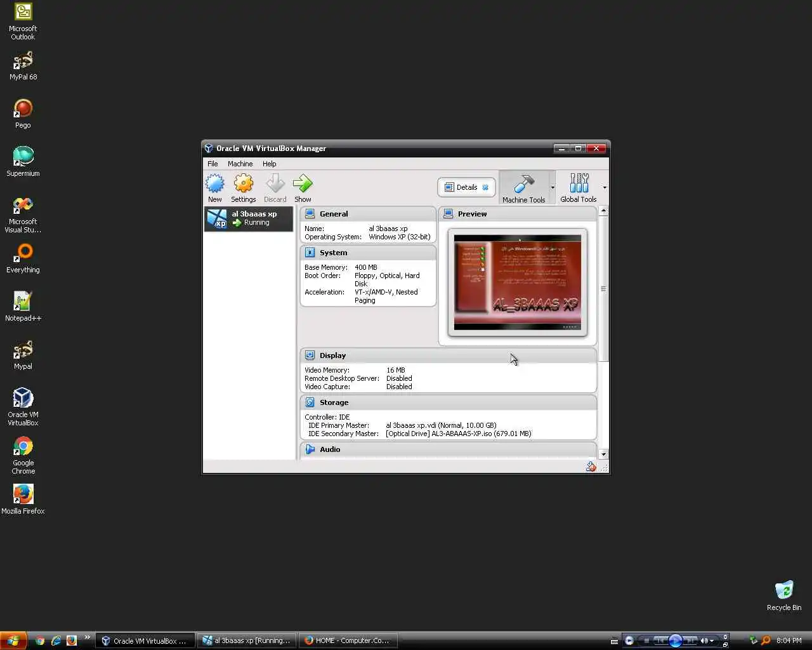Click the System section header
Image resolution: width=812 pixels, height=650 pixels.
[368, 253]
